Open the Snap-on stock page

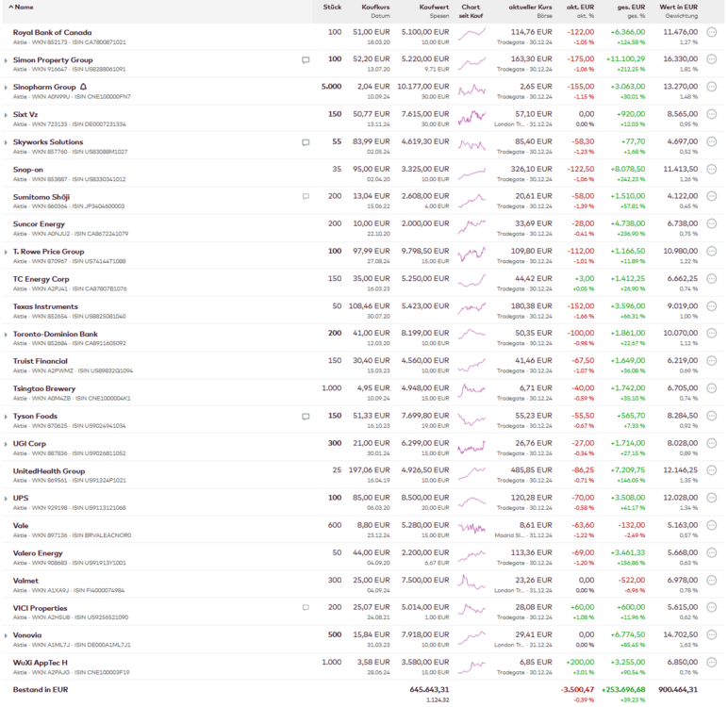tap(28, 170)
